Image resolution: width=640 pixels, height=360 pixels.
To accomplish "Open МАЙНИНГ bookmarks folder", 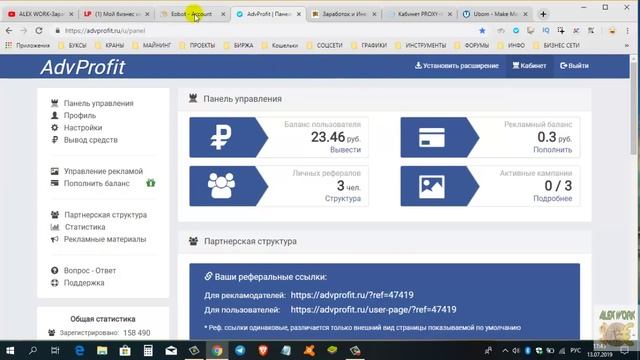I will 152,45.
